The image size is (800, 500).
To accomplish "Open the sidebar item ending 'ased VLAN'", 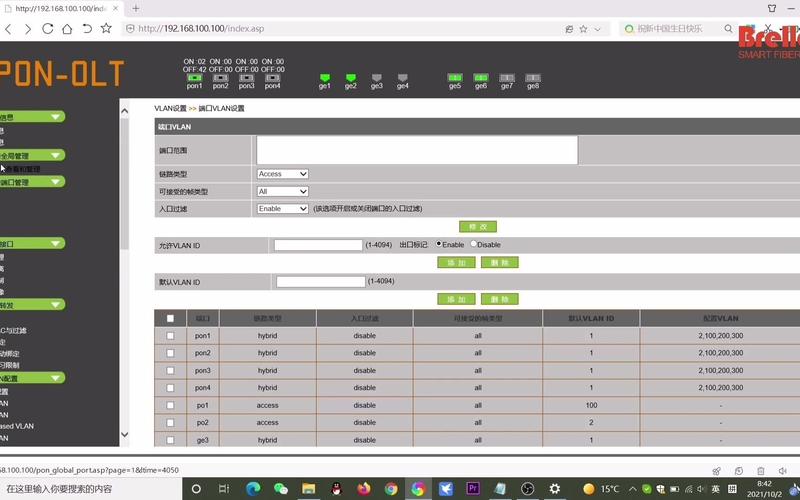I will tap(17, 426).
